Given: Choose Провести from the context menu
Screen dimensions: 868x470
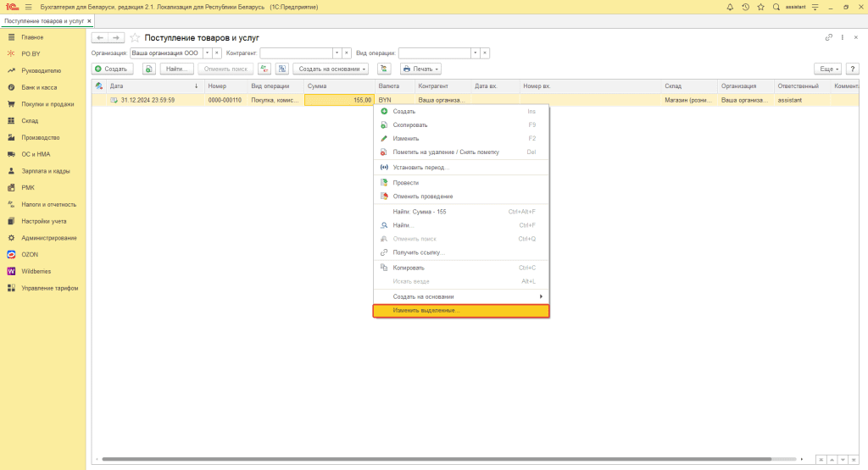Looking at the screenshot, I should point(405,182).
